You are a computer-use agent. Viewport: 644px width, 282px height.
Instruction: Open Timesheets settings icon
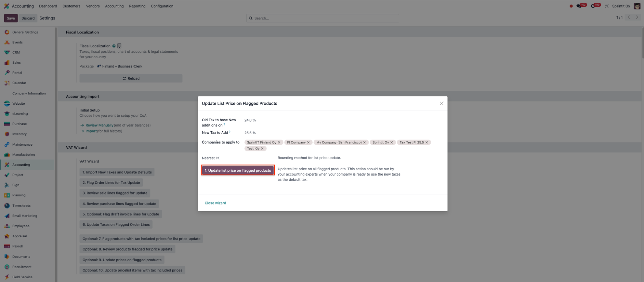click(7, 206)
